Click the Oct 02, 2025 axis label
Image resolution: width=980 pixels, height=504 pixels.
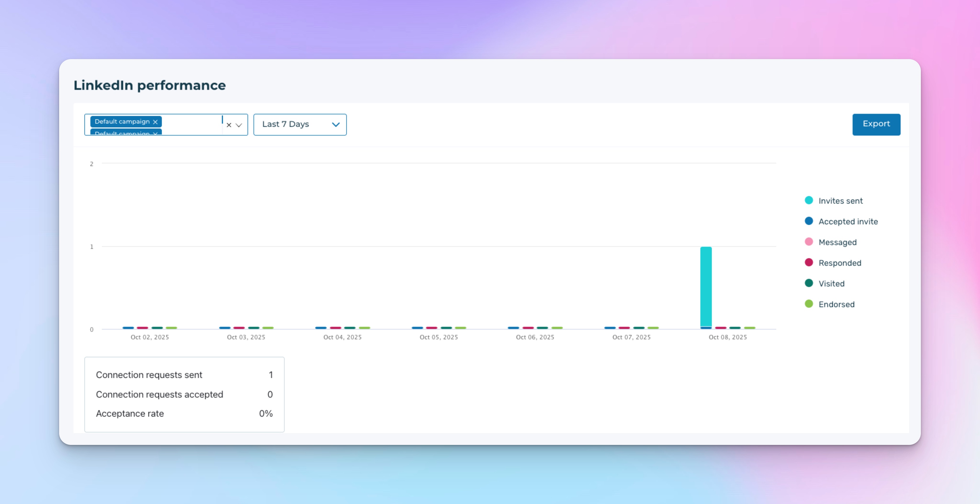click(150, 337)
